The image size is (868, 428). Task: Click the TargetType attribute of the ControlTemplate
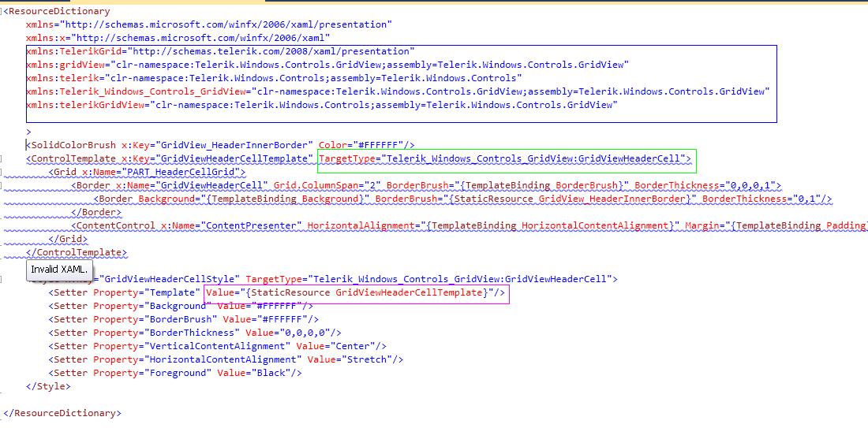tap(503, 158)
